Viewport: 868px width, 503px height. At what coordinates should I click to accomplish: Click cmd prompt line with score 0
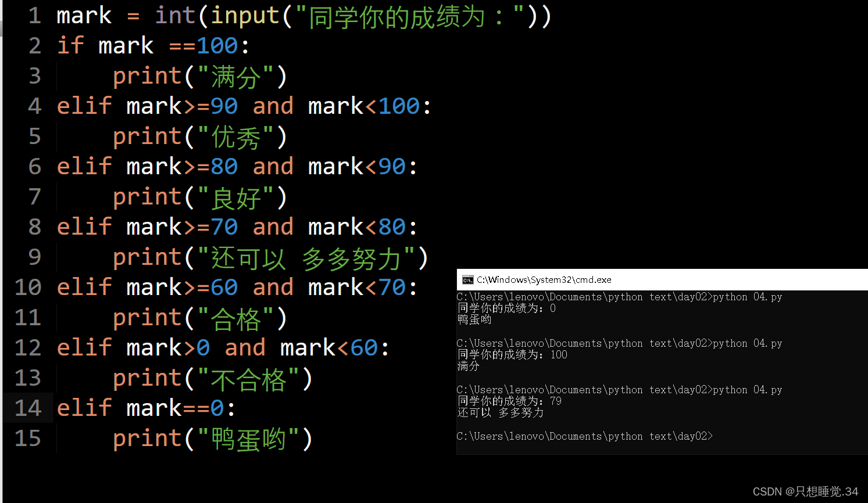click(506, 308)
